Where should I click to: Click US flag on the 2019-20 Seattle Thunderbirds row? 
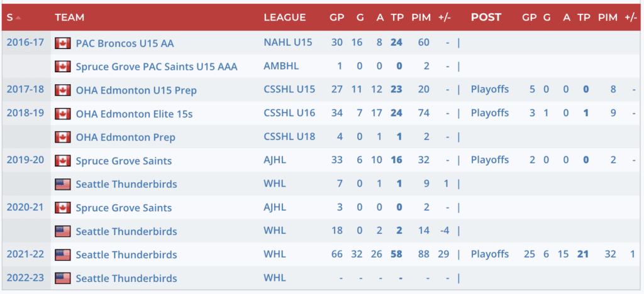[62, 184]
